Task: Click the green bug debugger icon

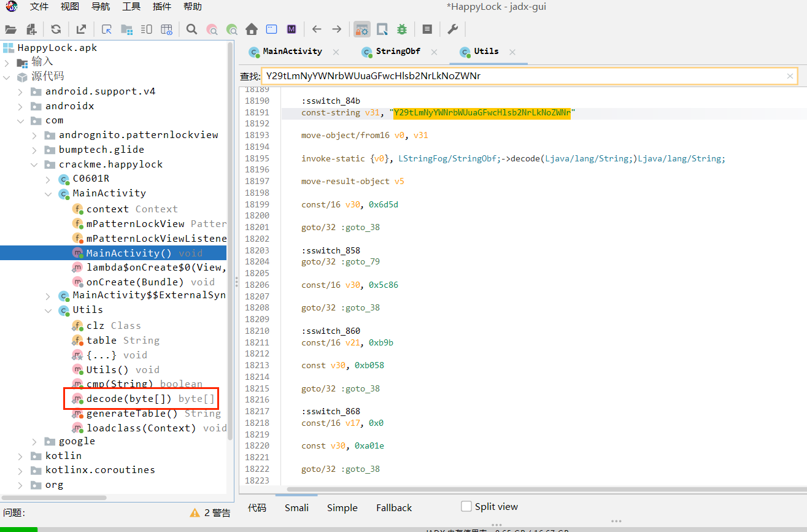Action: point(402,29)
